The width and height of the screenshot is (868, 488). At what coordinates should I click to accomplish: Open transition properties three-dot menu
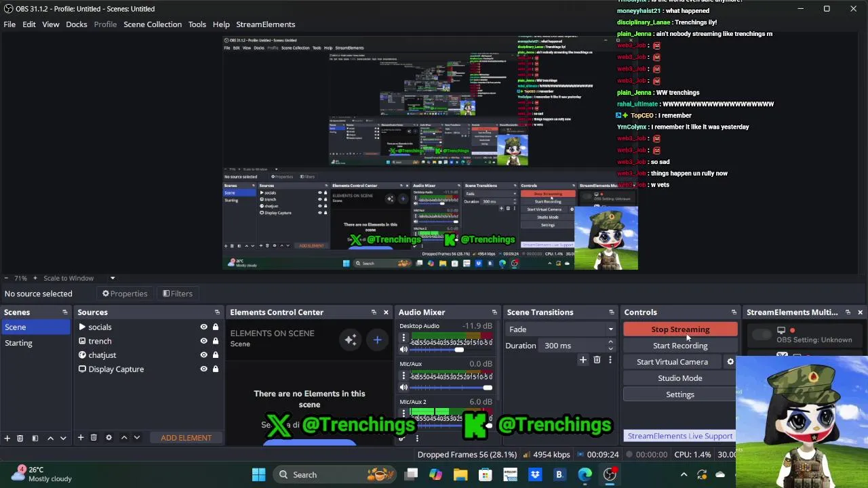tap(610, 360)
